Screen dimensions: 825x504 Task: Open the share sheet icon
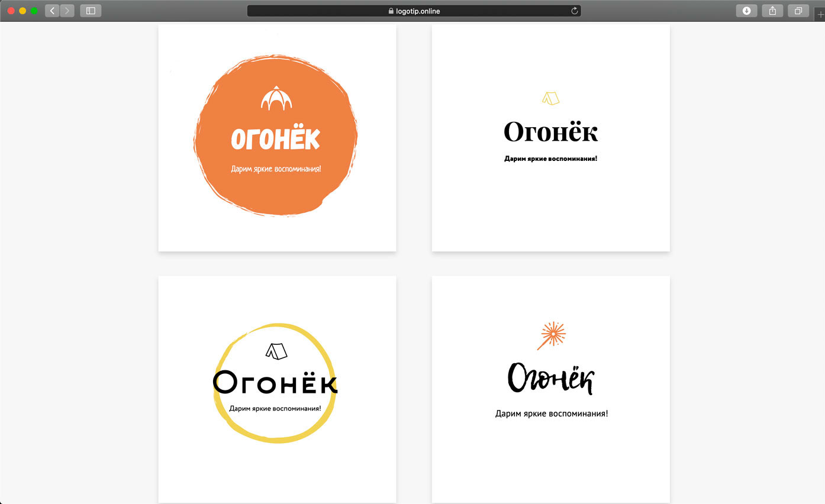pos(772,11)
